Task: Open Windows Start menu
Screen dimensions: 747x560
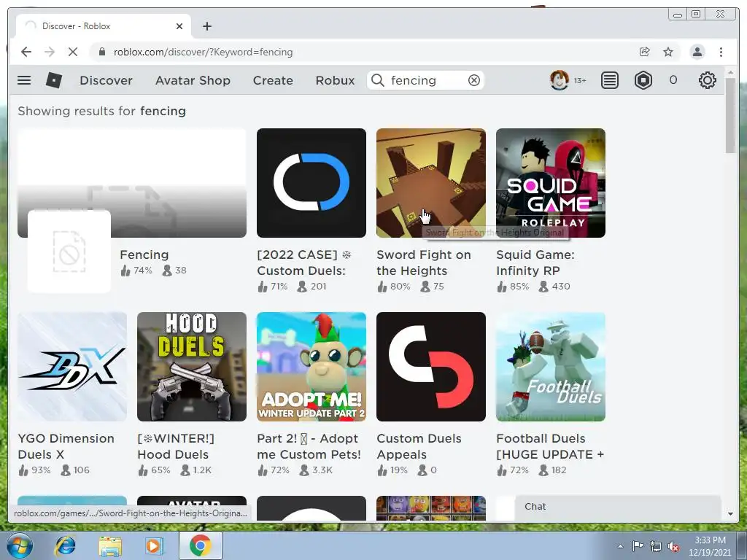Action: (x=20, y=545)
